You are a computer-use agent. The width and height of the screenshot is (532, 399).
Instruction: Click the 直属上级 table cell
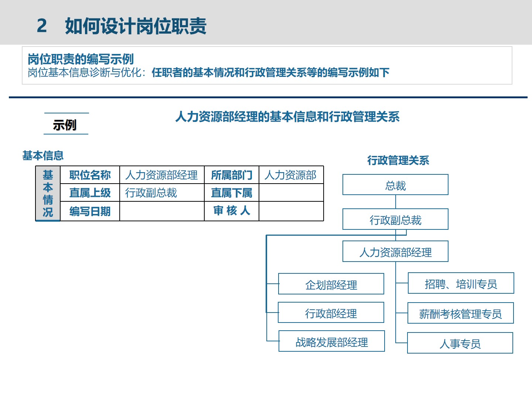(x=90, y=192)
